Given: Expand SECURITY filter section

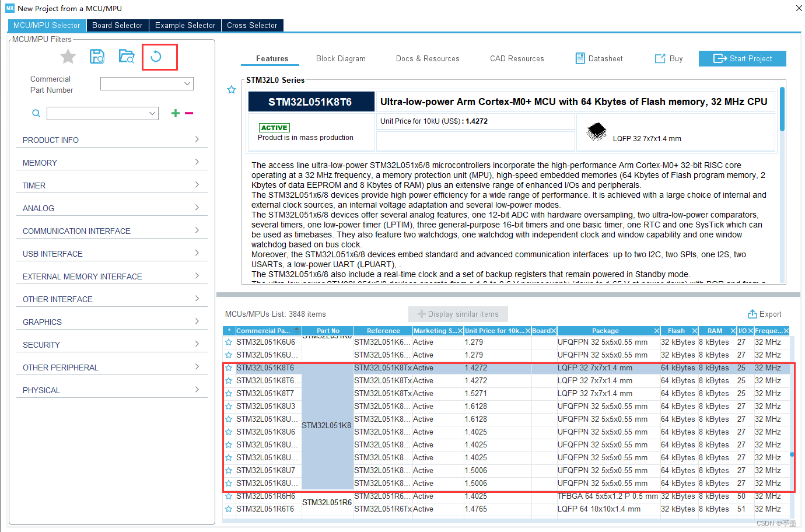Looking at the screenshot, I should tap(111, 344).
